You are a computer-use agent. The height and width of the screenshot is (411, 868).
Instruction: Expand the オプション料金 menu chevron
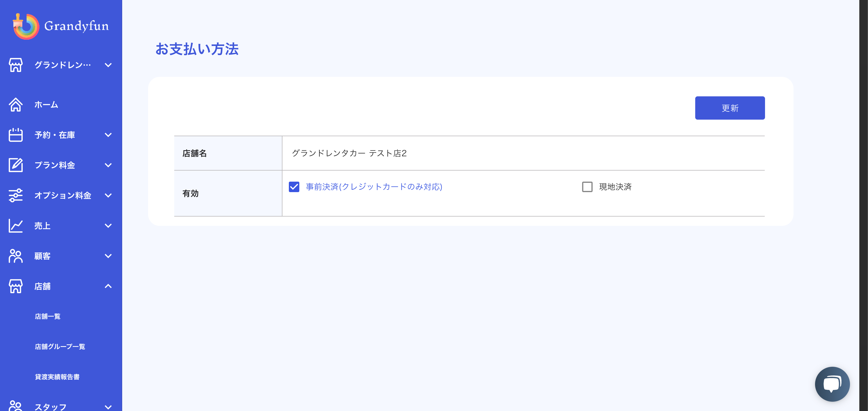pyautogui.click(x=108, y=196)
